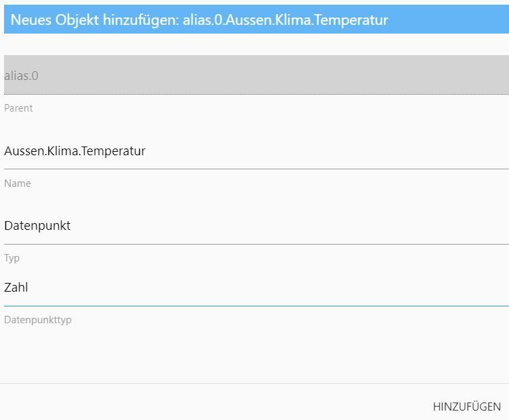
Task: Click the alias.0 text in Parent box
Action: 22,76
